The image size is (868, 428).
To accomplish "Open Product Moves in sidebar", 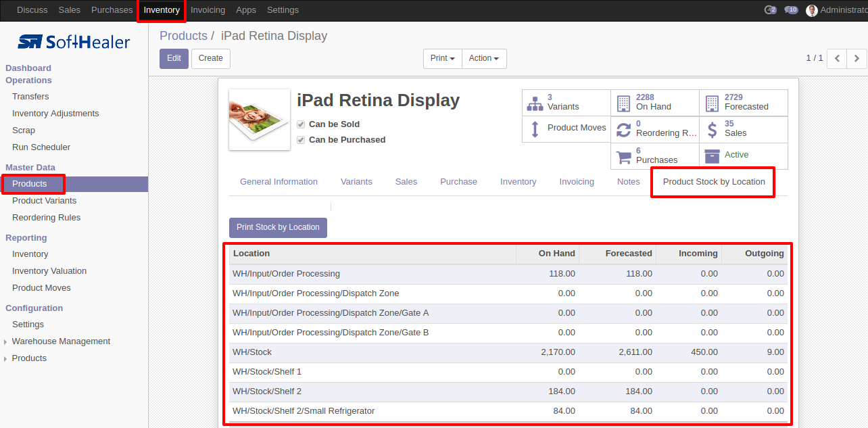I will click(x=41, y=288).
